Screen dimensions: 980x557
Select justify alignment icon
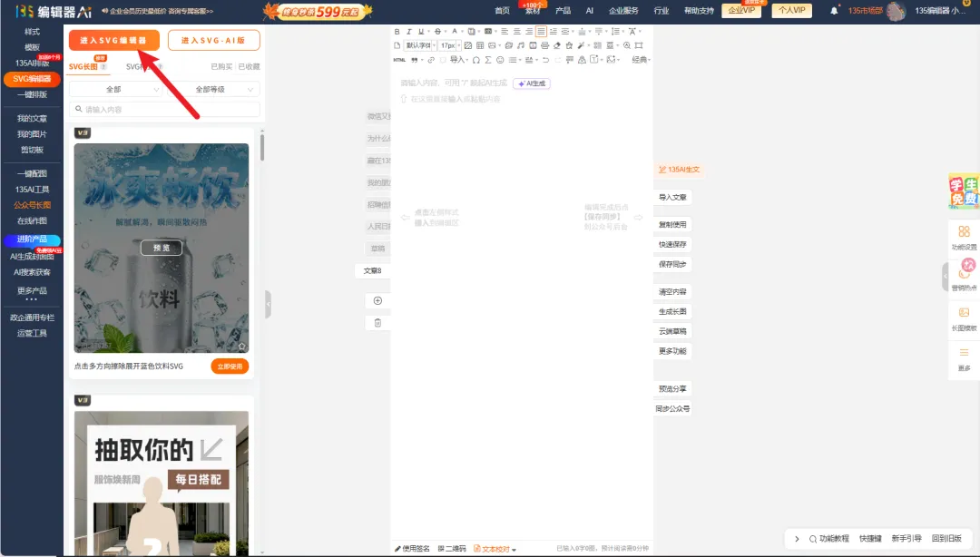click(x=541, y=31)
